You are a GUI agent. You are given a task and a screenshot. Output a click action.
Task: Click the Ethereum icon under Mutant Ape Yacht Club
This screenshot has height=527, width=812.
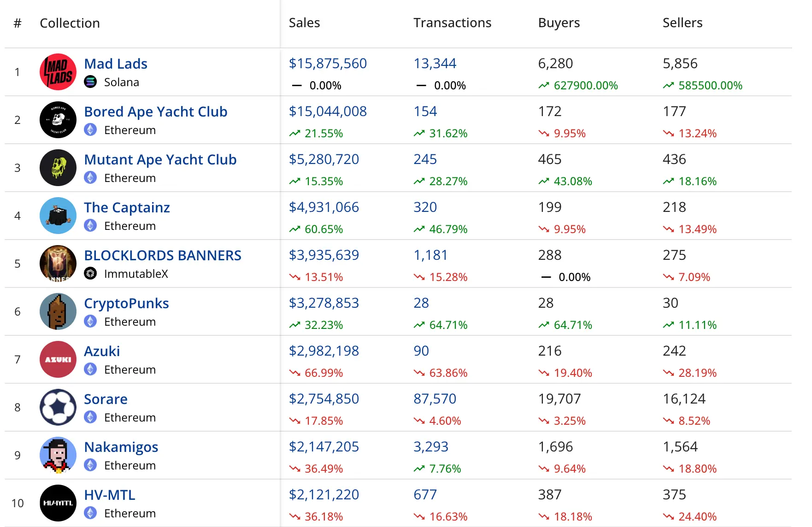click(90, 178)
